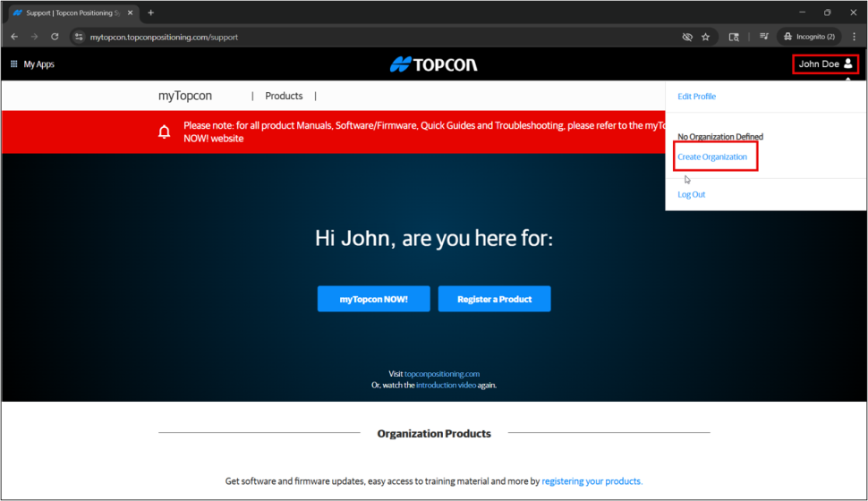The image size is (868, 501).
Task: Bookmark this page with the star icon
Action: (x=705, y=37)
